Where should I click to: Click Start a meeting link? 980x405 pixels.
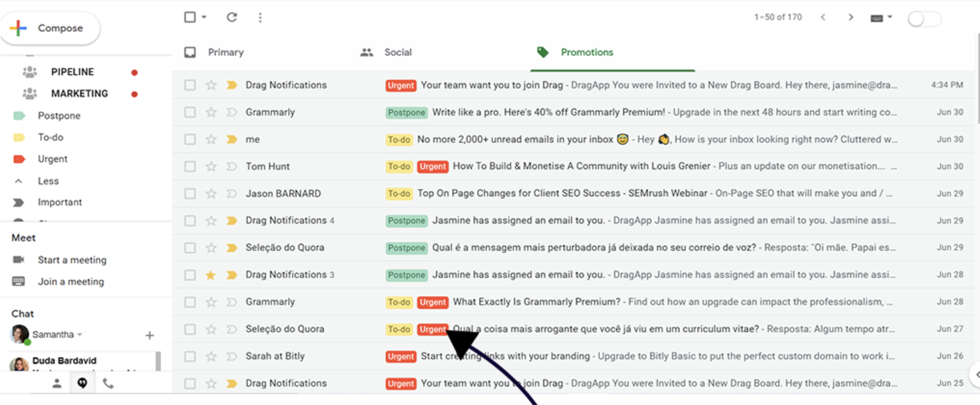(72, 260)
